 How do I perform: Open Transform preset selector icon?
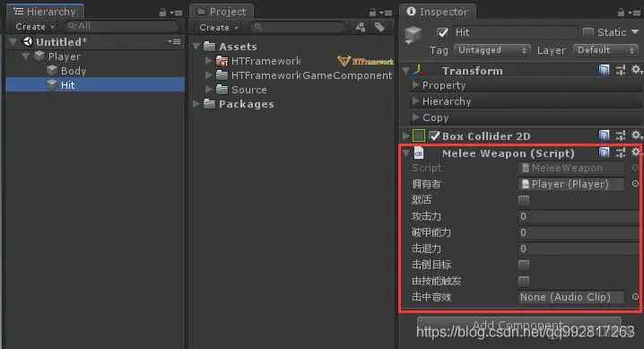tap(620, 71)
